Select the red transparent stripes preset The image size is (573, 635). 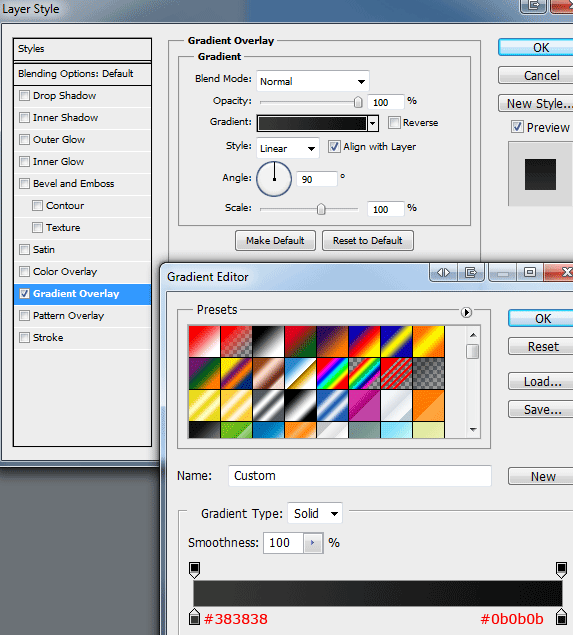click(396, 373)
